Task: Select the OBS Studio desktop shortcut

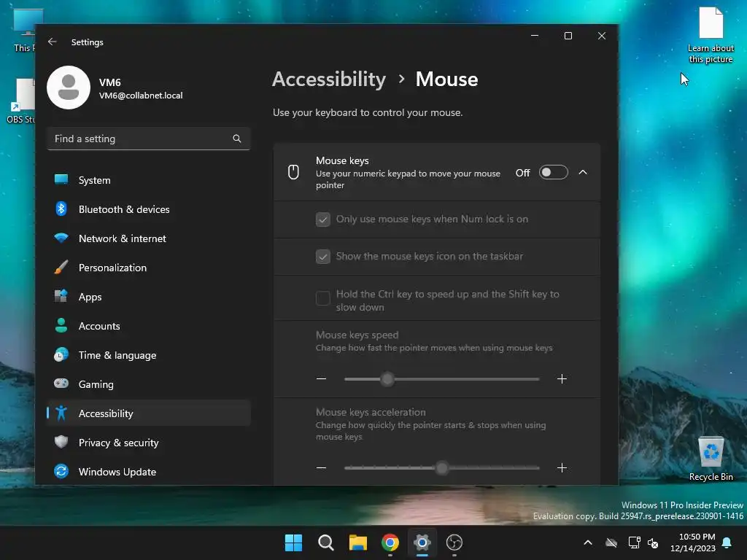Action: 21,101
